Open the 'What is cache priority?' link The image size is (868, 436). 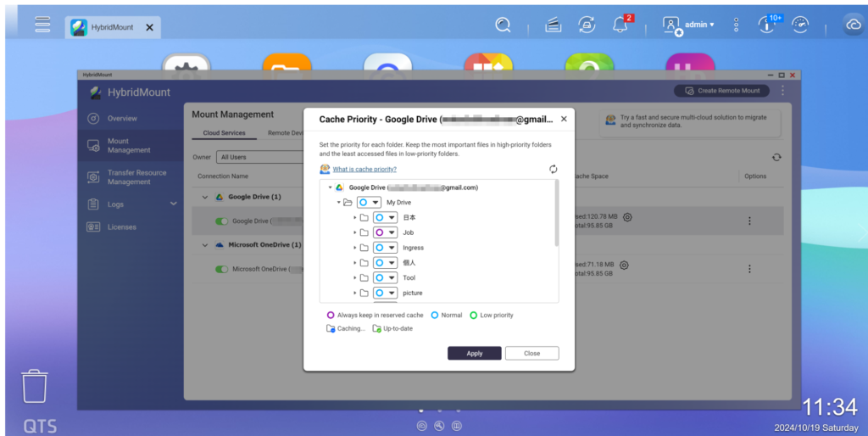click(364, 170)
